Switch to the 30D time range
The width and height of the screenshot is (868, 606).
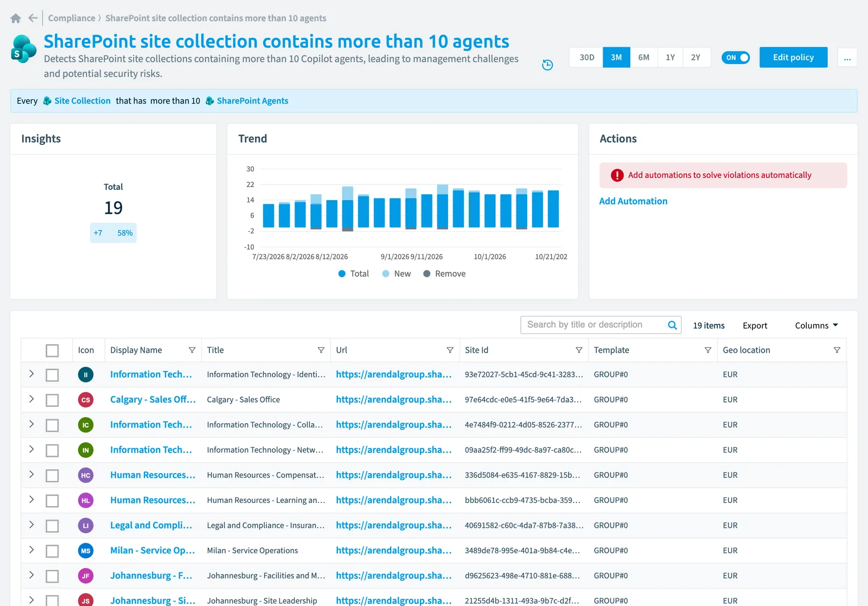tap(586, 58)
